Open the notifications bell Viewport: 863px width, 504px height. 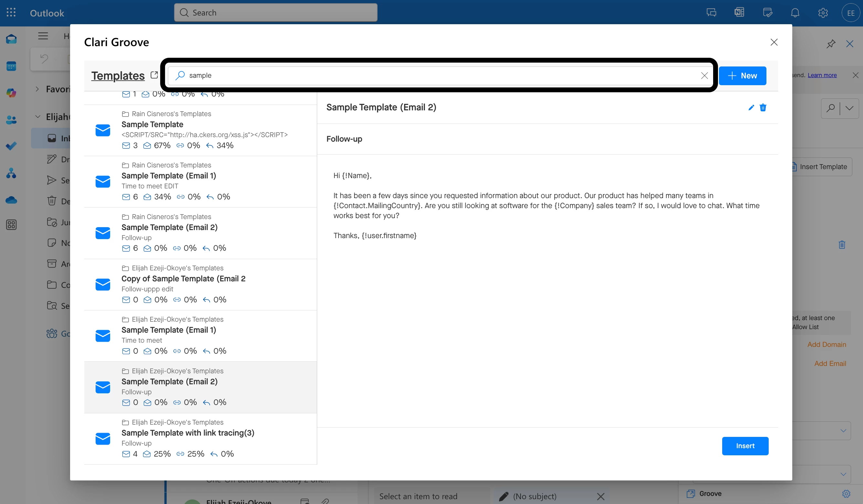(795, 13)
